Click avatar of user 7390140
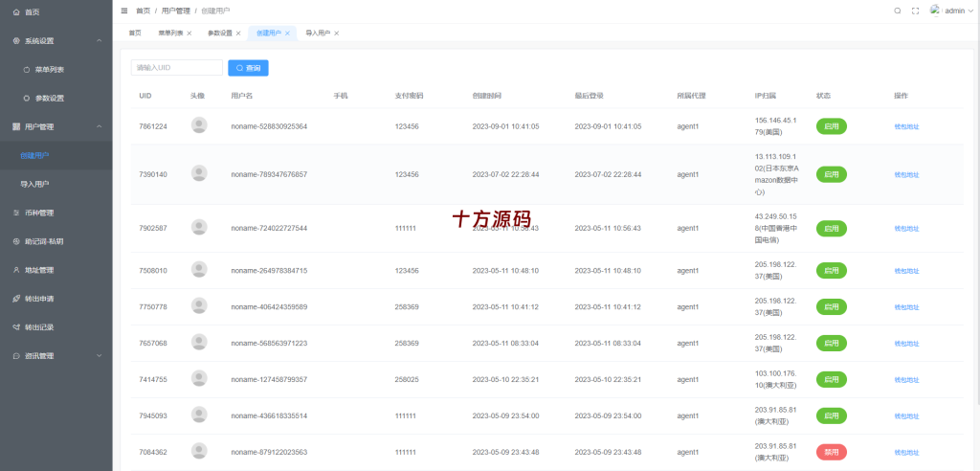Image resolution: width=980 pixels, height=471 pixels. [x=199, y=174]
